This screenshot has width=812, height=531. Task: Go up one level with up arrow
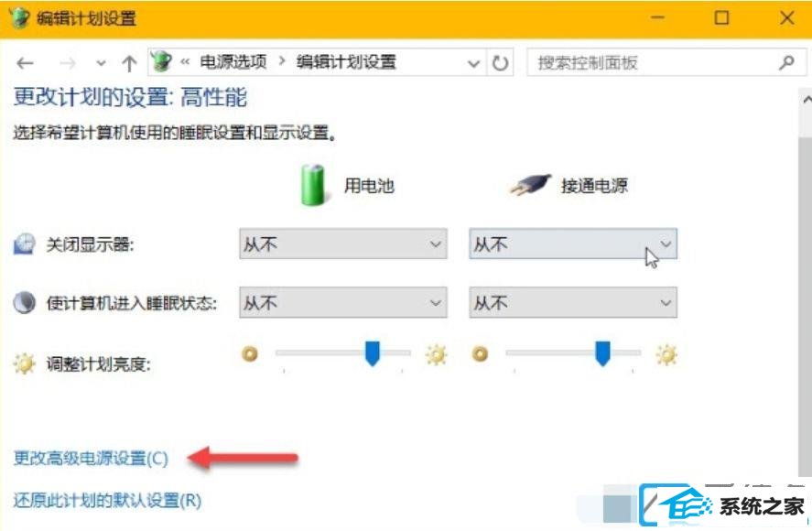[129, 63]
